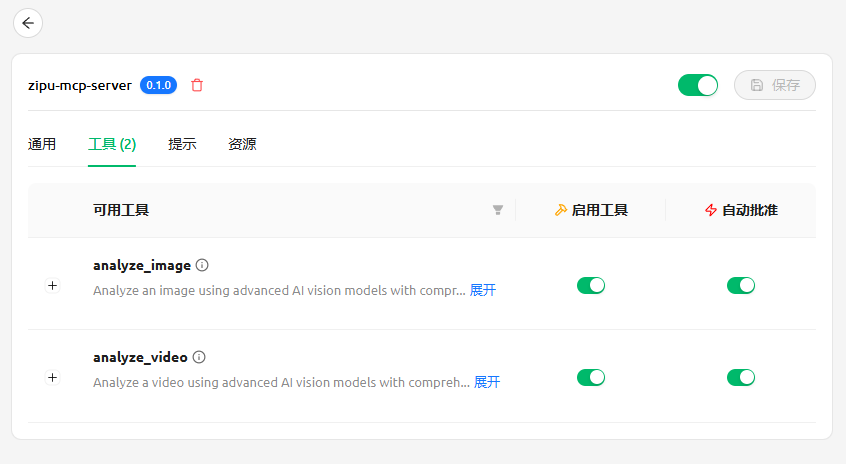Click the hammer icon beside 启用工具
The height and width of the screenshot is (464, 846).
click(560, 210)
